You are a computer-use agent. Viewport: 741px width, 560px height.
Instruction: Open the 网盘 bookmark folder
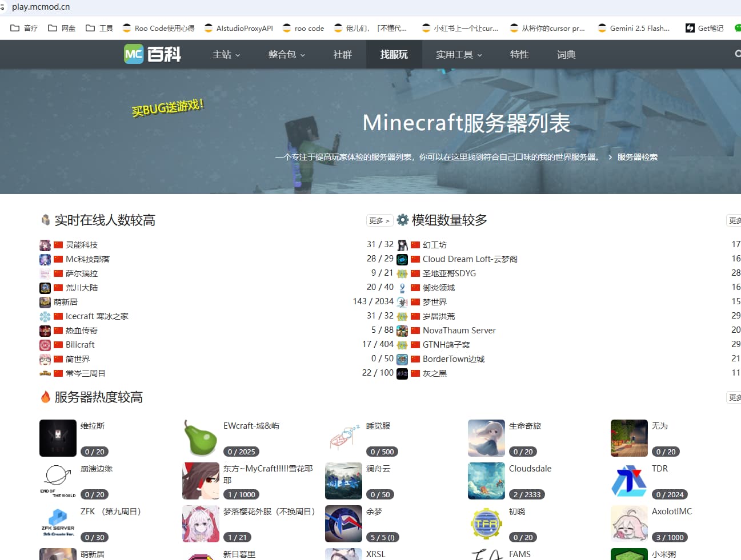(62, 28)
